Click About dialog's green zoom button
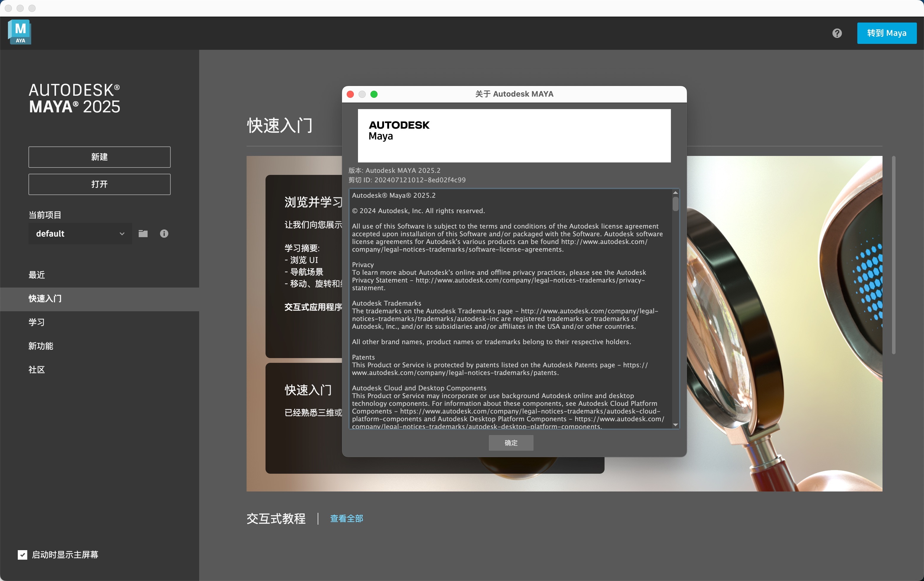This screenshot has height=581, width=924. [374, 94]
